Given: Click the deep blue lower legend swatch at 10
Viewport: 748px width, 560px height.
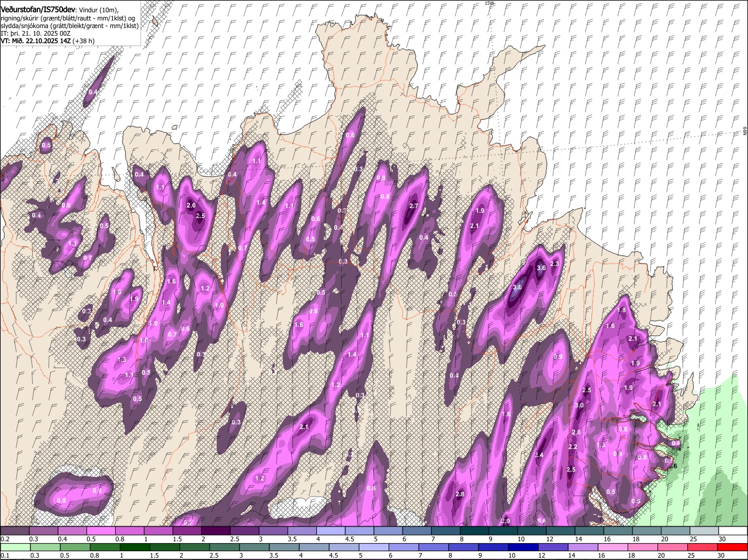Looking at the screenshot, I should click(x=522, y=548).
